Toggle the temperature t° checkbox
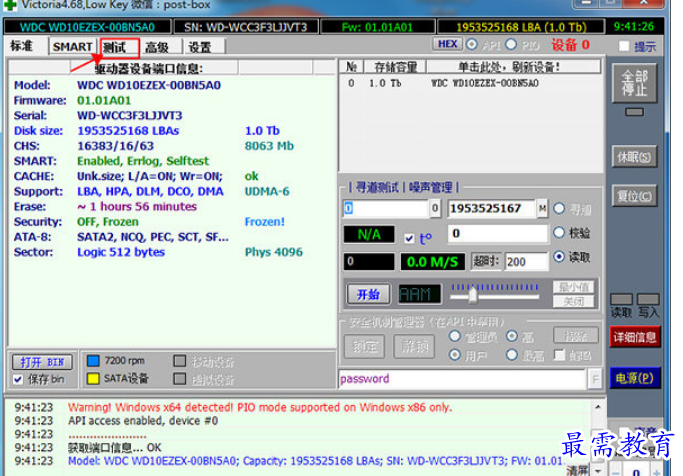683x476 pixels. 409,238
